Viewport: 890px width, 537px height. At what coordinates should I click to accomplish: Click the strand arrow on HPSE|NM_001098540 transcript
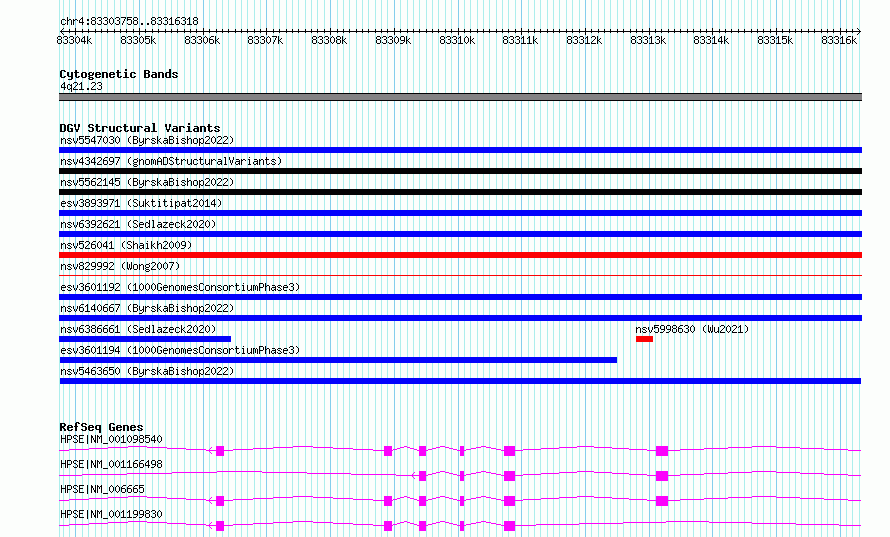click(211, 451)
